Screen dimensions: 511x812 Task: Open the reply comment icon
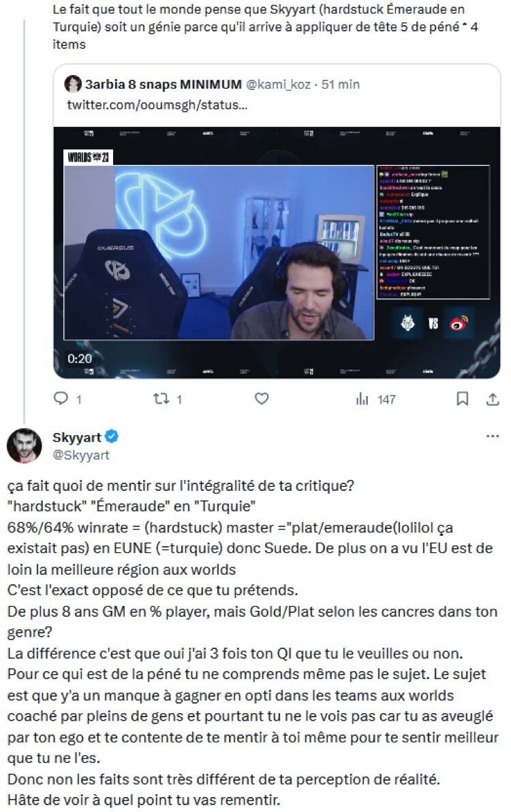click(x=61, y=397)
